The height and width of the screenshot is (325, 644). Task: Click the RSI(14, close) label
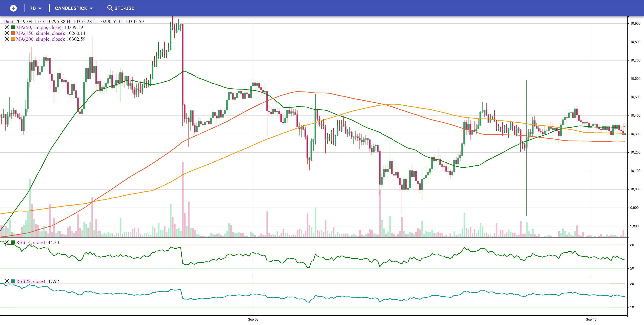tap(31, 243)
